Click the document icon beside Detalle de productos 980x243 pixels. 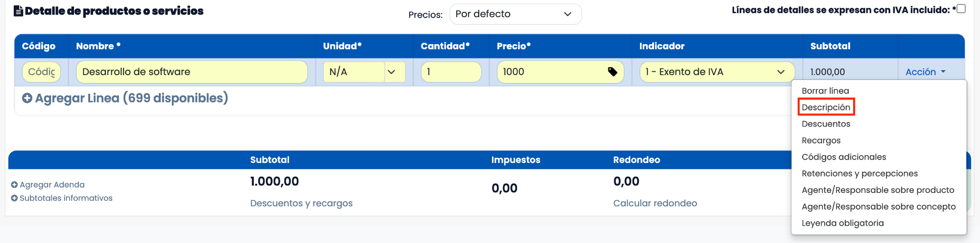pyautogui.click(x=19, y=11)
